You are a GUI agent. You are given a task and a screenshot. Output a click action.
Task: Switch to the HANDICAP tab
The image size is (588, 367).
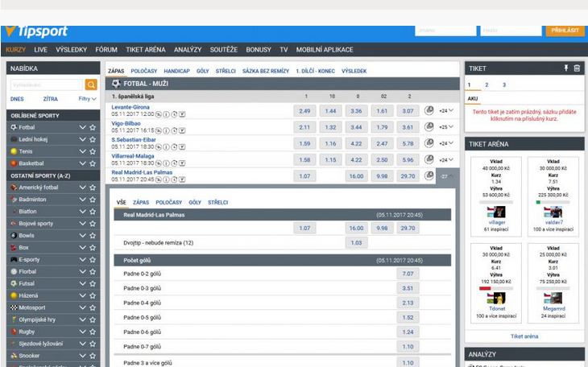[x=176, y=71]
